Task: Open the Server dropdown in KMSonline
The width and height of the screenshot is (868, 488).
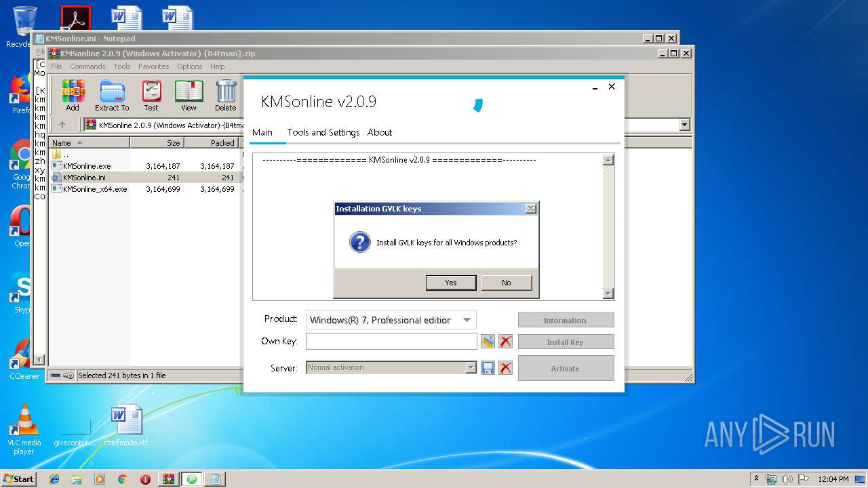Action: (x=471, y=367)
